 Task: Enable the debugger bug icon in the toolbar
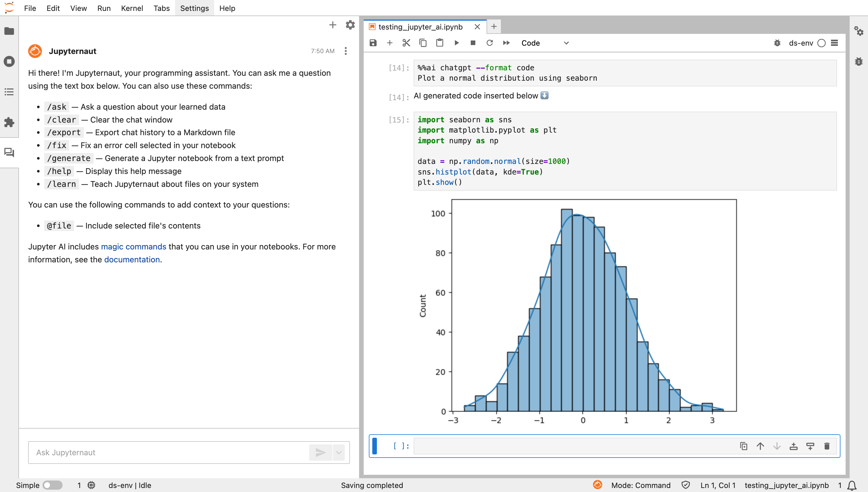[x=777, y=43]
